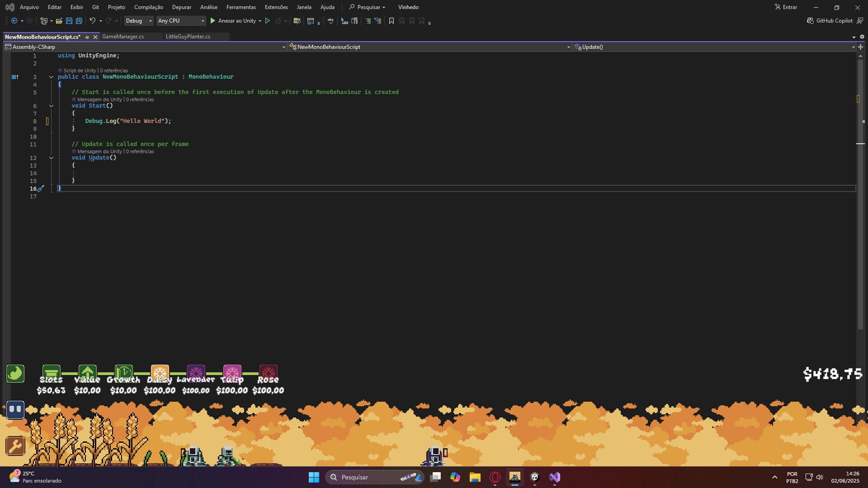Click the navigate backward arrow icon

[14, 21]
